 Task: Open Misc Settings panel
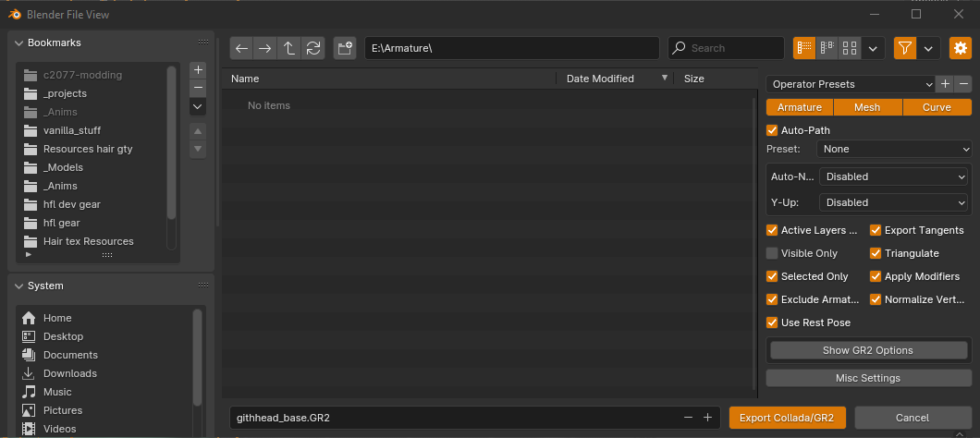pyautogui.click(x=868, y=378)
